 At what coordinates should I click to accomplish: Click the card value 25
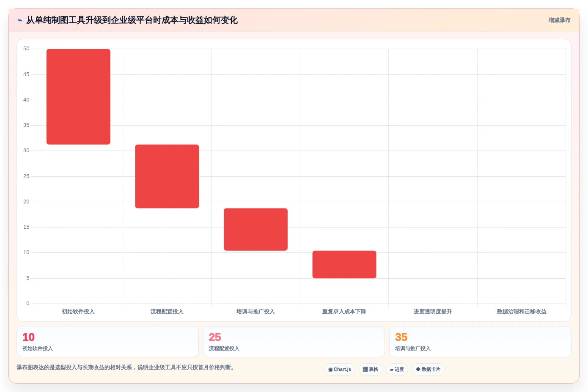tap(215, 337)
